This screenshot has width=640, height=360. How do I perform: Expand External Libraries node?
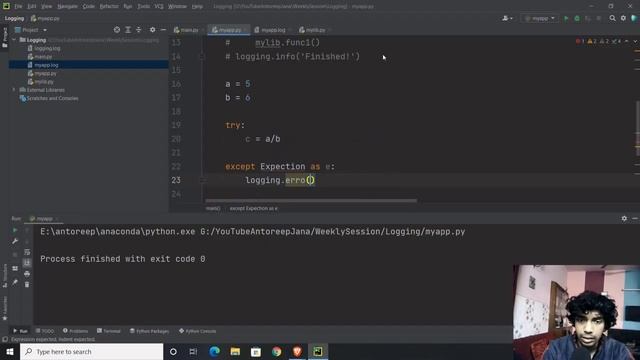(14, 90)
